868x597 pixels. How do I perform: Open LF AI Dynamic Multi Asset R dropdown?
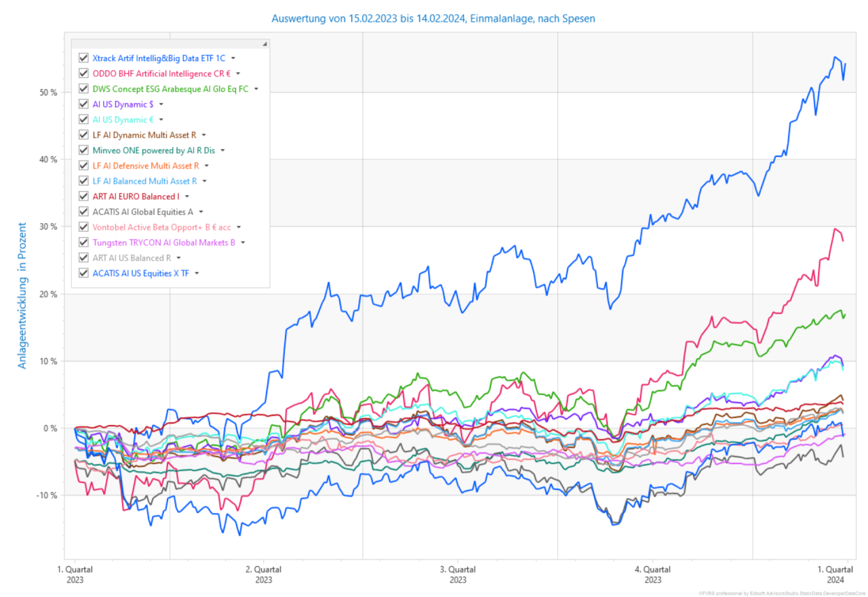coord(203,136)
